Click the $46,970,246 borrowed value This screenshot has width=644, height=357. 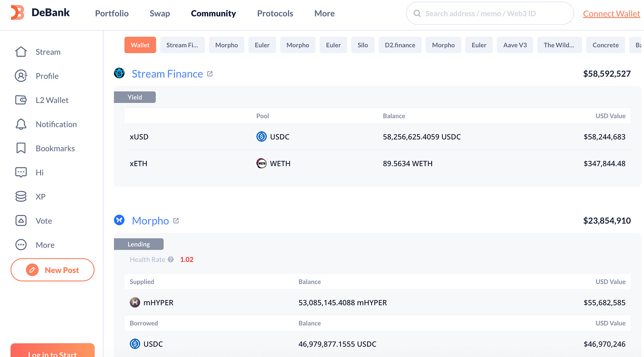(605, 344)
